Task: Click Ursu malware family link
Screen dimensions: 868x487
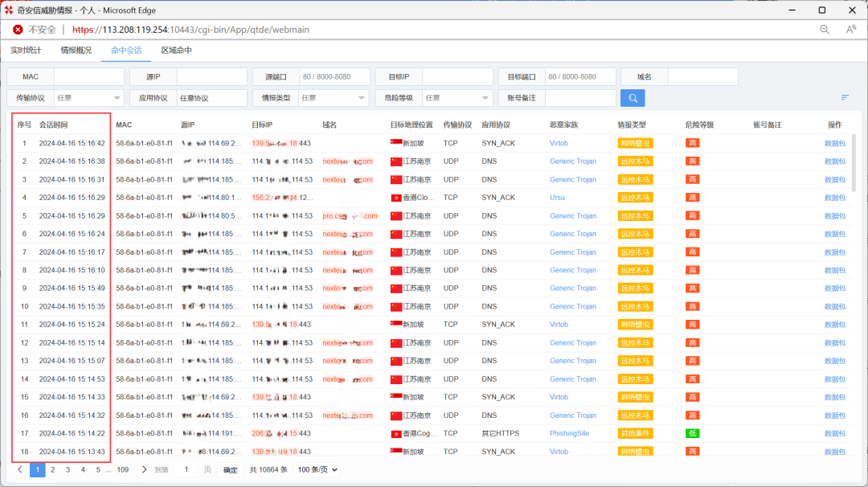Action: 557,198
